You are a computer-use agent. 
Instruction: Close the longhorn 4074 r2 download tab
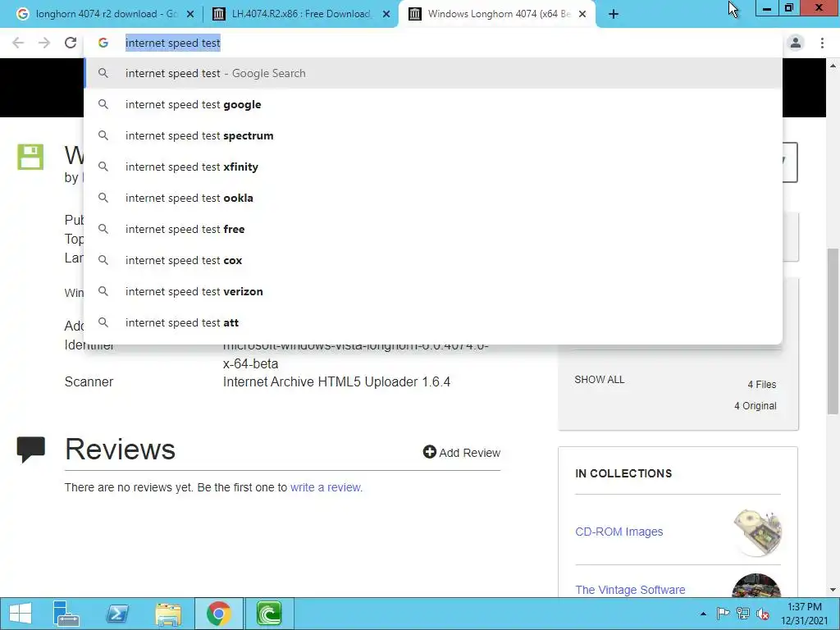coord(189,15)
